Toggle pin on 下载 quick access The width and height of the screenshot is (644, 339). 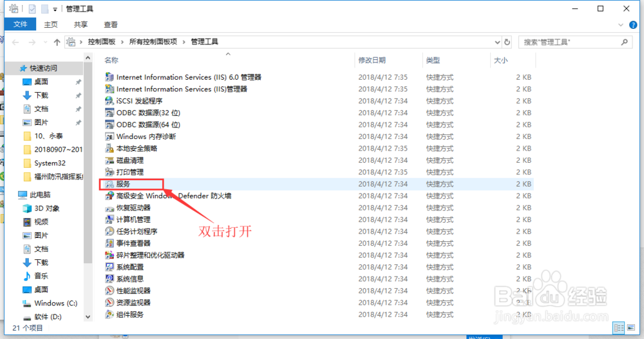78,96
